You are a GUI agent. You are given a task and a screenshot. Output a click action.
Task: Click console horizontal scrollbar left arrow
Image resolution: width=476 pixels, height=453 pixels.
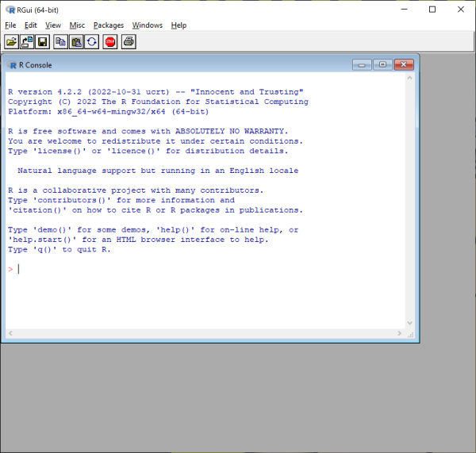coord(10,333)
